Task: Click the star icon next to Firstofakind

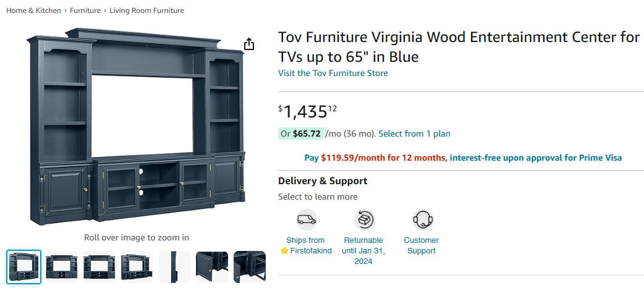Action: (284, 251)
